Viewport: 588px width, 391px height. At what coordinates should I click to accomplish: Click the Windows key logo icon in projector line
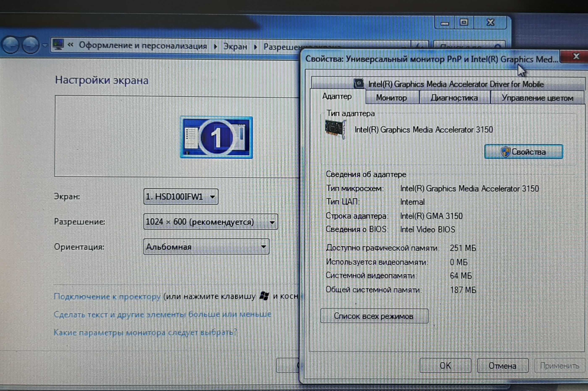point(264,296)
